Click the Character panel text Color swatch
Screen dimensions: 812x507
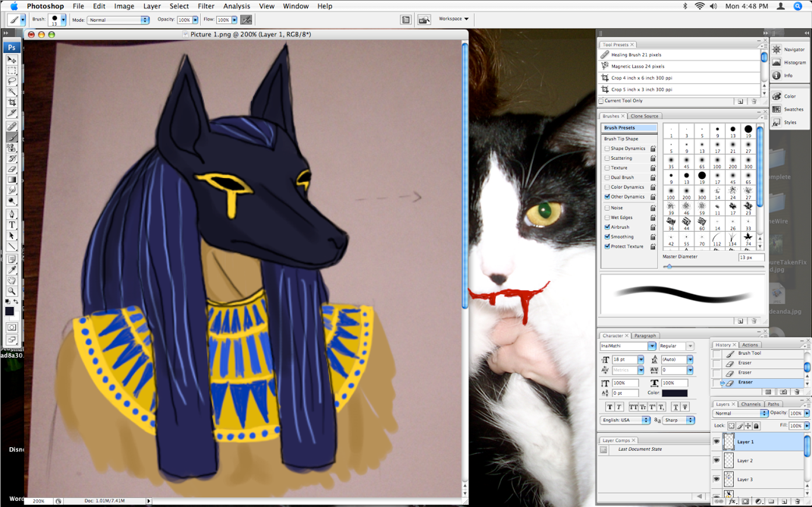pos(675,393)
